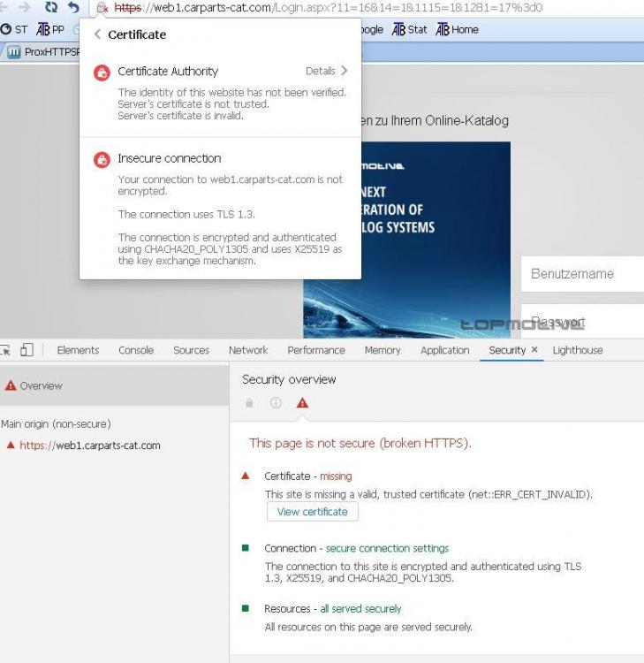Click the forward navigation arrow
This screenshot has height=663, width=644.
(x=24, y=7)
